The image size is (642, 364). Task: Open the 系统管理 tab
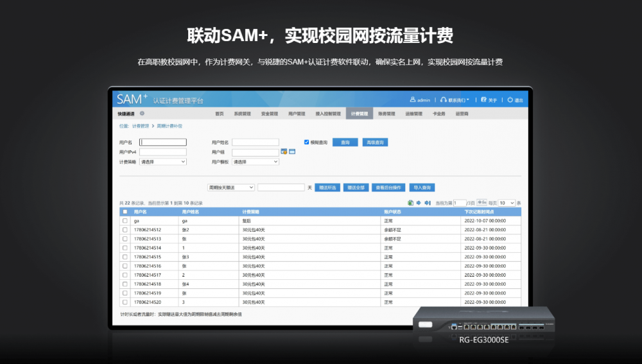[x=243, y=114]
